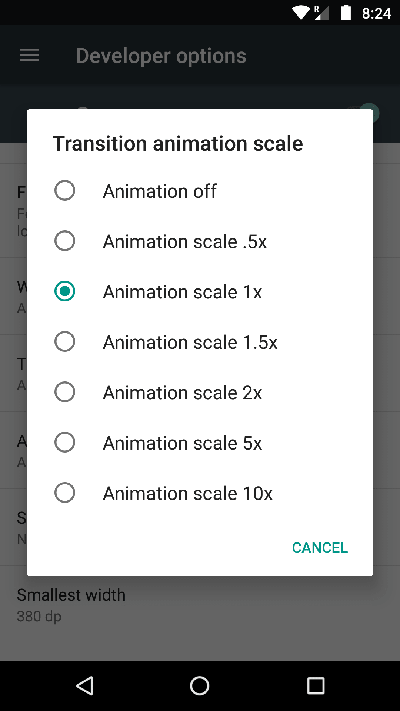Tap the 8:24 clock in status bar

click(376, 13)
